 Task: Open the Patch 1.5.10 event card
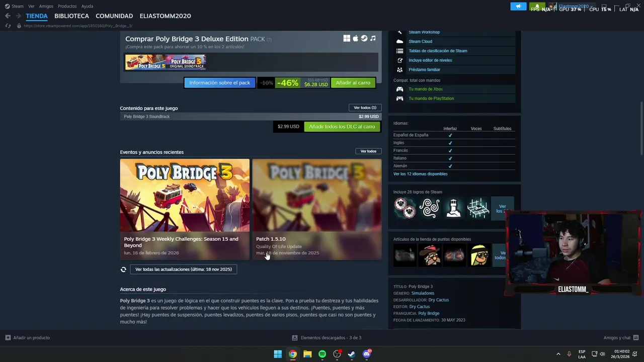click(317, 209)
